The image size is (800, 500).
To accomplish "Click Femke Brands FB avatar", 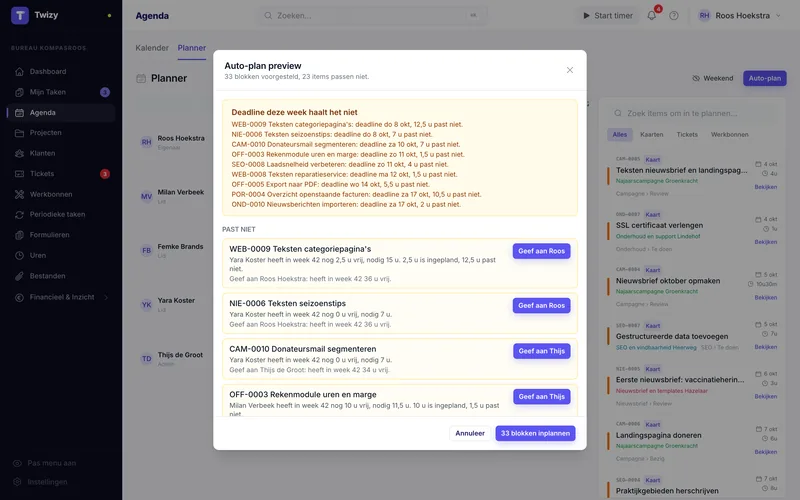I will pyautogui.click(x=146, y=251).
